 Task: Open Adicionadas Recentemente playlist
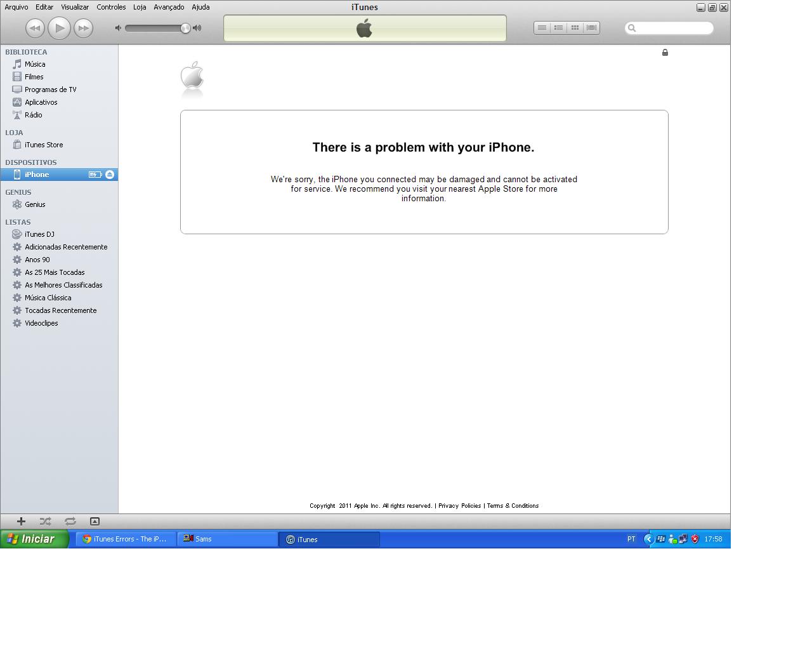59,247
